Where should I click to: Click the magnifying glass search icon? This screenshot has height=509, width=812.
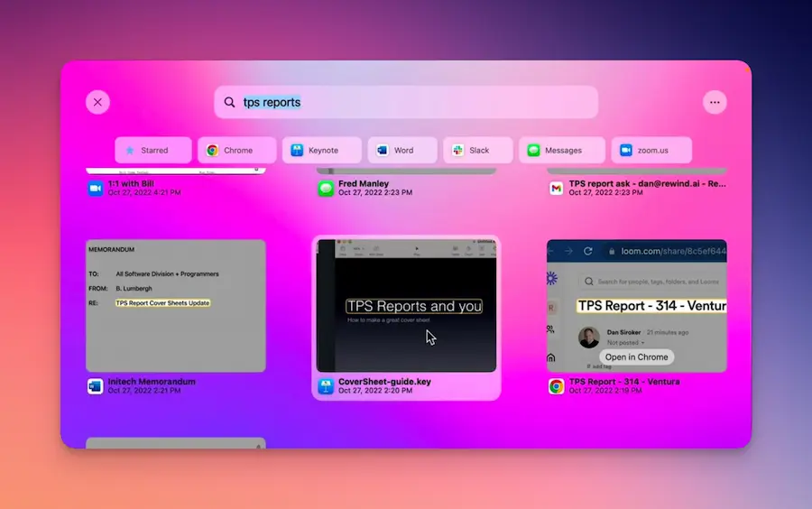(229, 103)
